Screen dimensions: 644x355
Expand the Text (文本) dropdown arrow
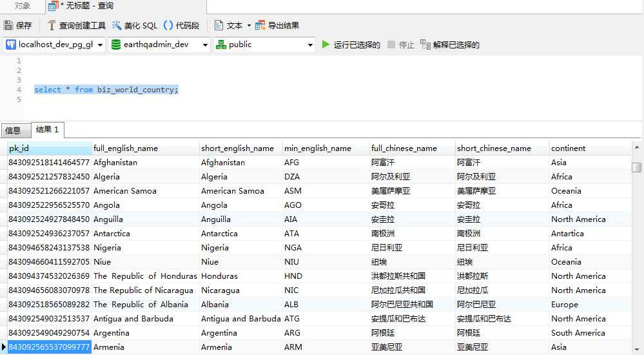[249, 26]
